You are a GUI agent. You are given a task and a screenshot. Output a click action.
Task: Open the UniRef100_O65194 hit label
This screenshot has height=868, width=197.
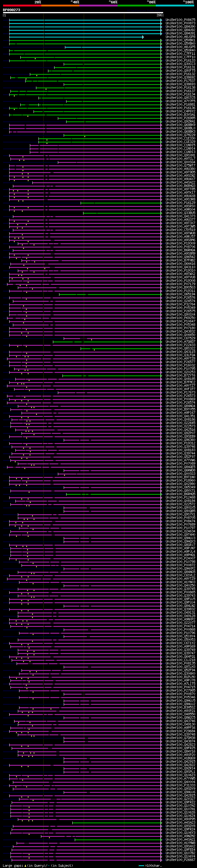180,294
